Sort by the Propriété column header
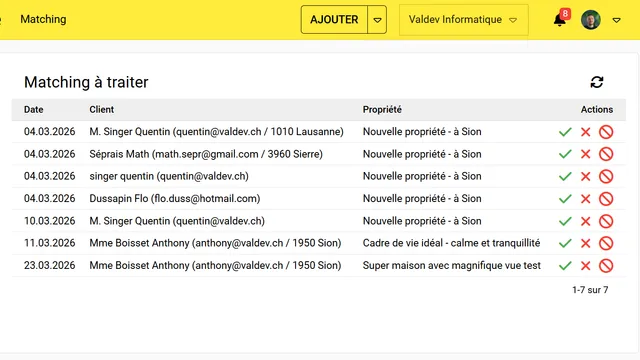 pyautogui.click(x=382, y=109)
